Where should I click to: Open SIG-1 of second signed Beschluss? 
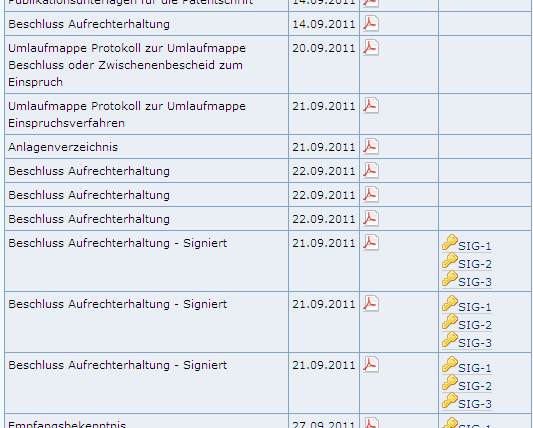[467, 304]
